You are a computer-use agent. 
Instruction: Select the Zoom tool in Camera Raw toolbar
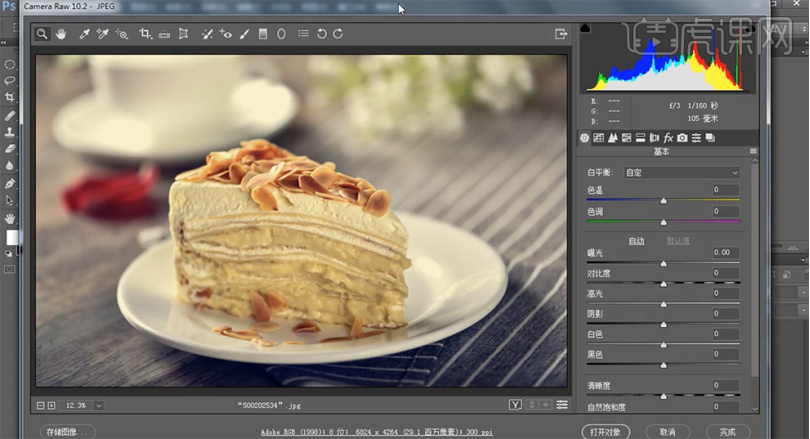(x=42, y=34)
